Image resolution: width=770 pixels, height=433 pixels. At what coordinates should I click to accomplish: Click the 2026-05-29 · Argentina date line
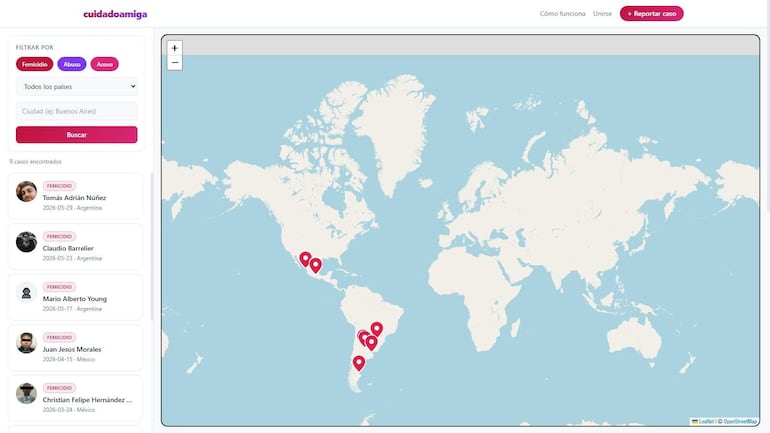[72, 208]
